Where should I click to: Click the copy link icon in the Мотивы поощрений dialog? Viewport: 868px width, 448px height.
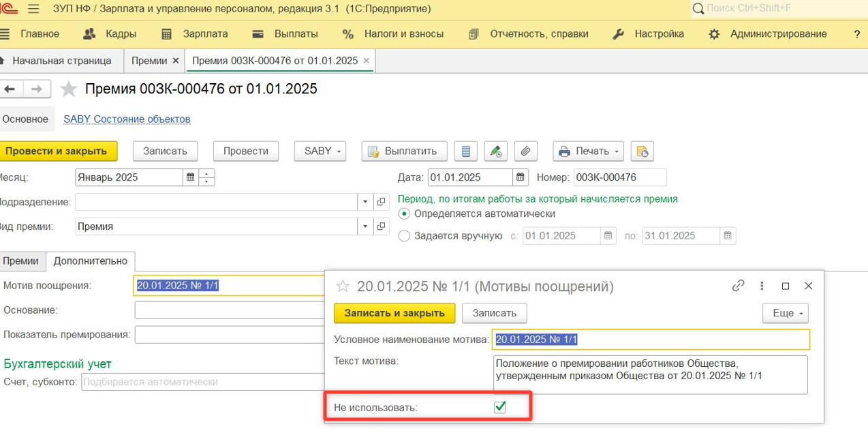[738, 286]
